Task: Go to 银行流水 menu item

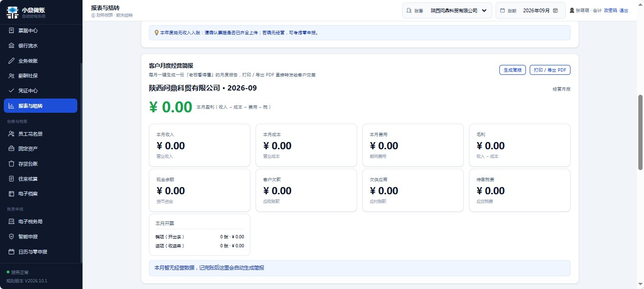Action: click(40, 45)
